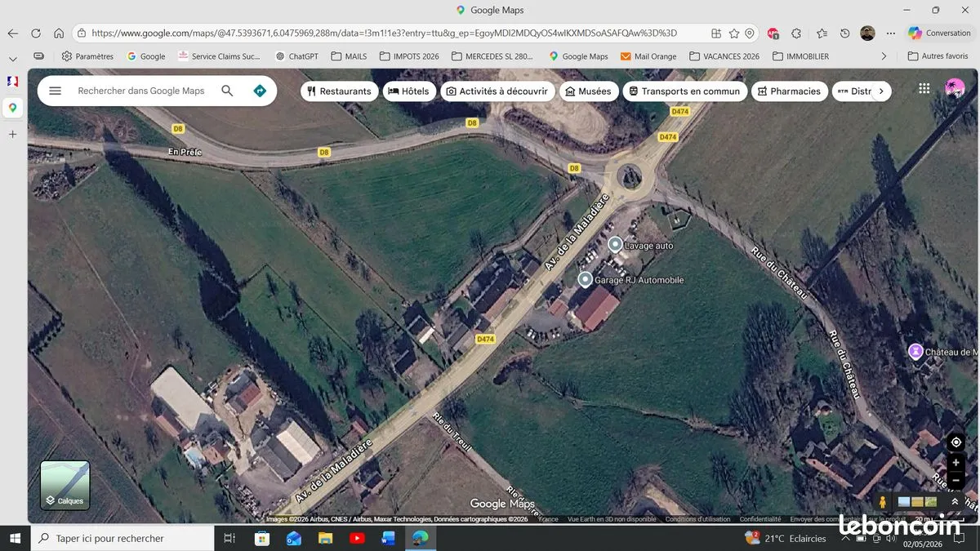Center map on your location

click(x=955, y=442)
